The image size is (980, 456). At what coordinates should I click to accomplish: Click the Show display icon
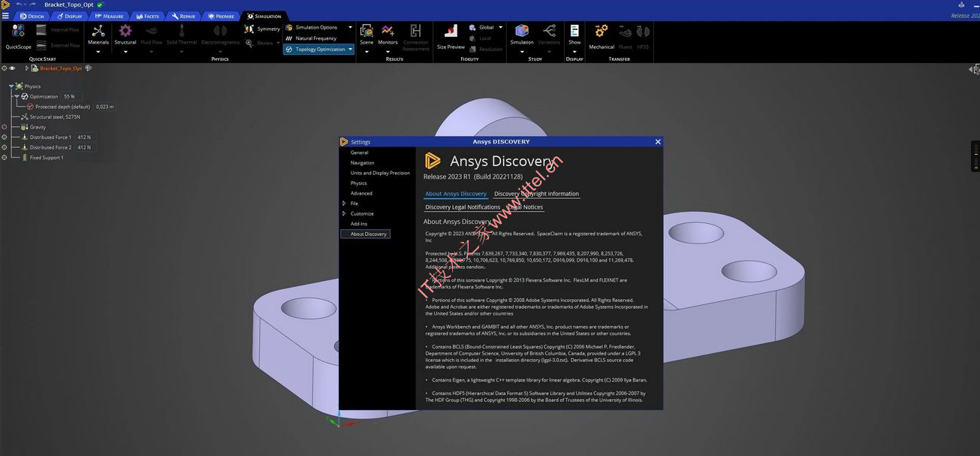click(x=574, y=35)
